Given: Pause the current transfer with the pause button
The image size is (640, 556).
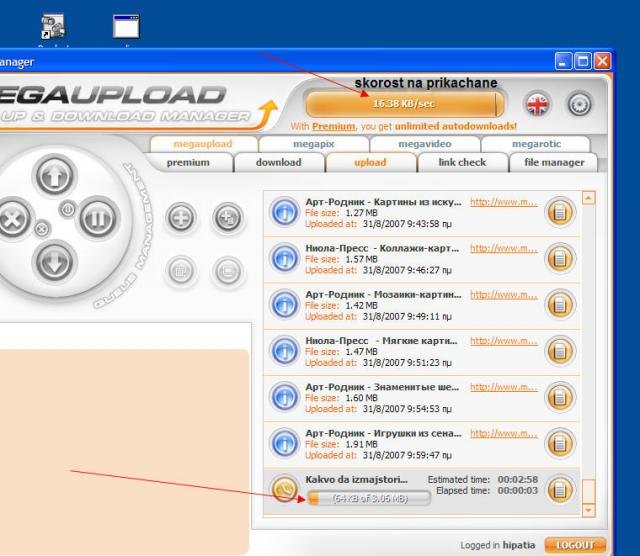Looking at the screenshot, I should coord(97,218).
